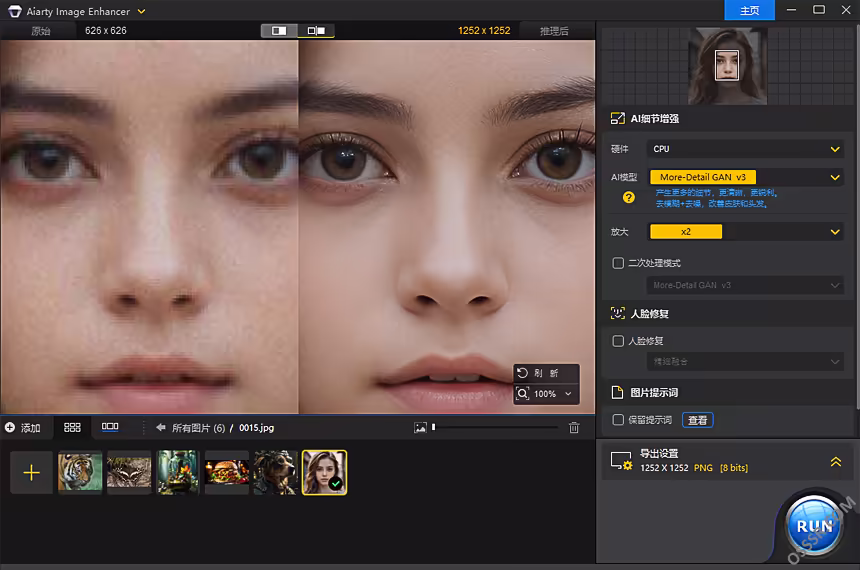Viewport: 860px width, 570px height.
Task: Select the dog with goggles thumbnail
Action: [275, 472]
